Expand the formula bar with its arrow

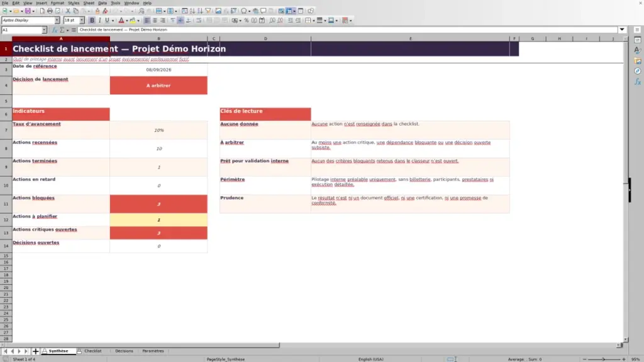pyautogui.click(x=622, y=30)
